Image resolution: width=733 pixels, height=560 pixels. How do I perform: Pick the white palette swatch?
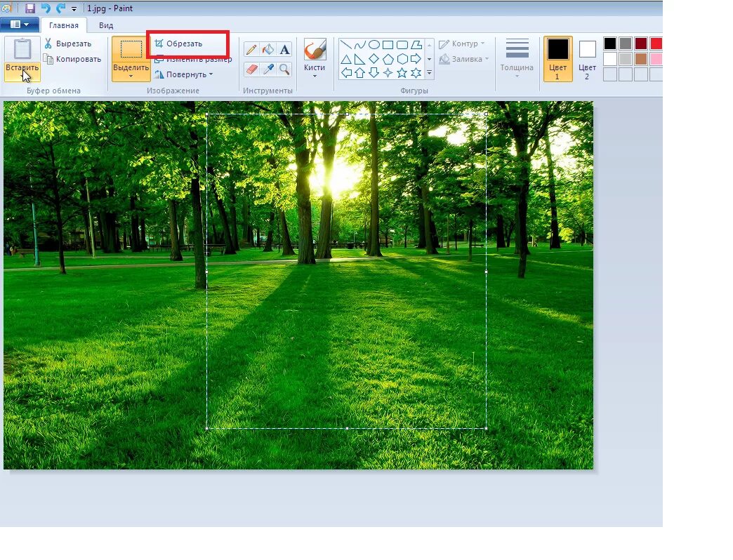[610, 59]
